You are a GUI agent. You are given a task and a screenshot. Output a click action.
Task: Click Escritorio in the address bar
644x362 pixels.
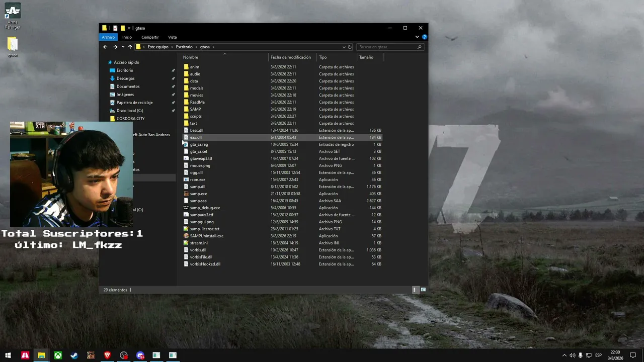pos(184,47)
